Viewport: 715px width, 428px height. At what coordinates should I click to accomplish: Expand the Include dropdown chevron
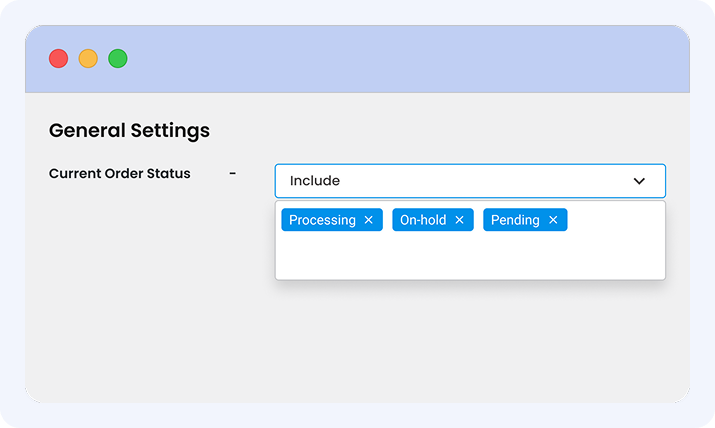click(639, 181)
